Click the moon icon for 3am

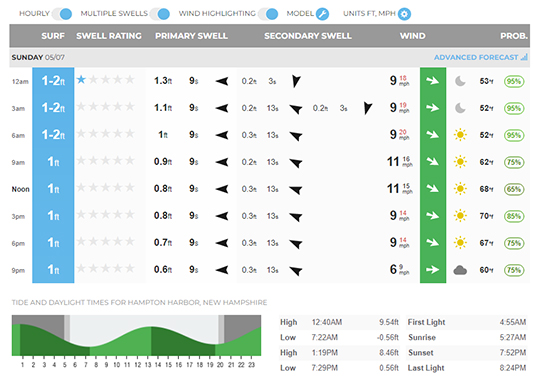(x=460, y=108)
